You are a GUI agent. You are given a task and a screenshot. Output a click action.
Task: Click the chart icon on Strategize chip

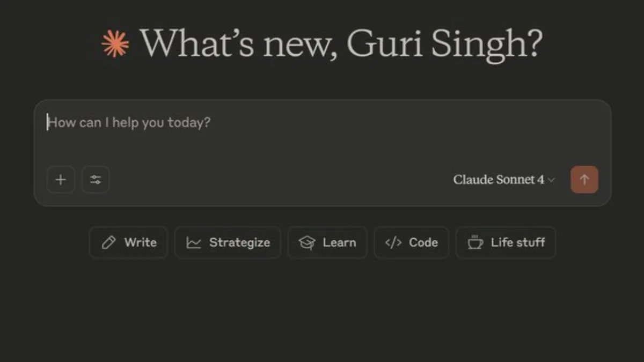193,243
